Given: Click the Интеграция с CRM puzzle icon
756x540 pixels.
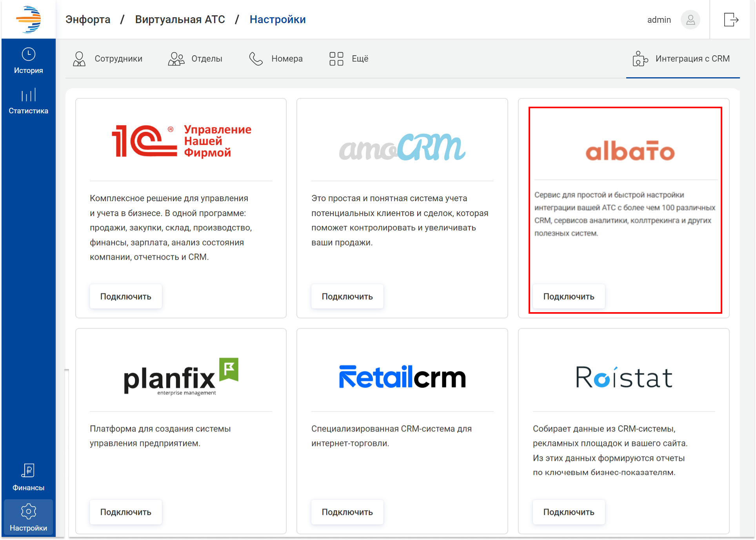Looking at the screenshot, I should 640,59.
